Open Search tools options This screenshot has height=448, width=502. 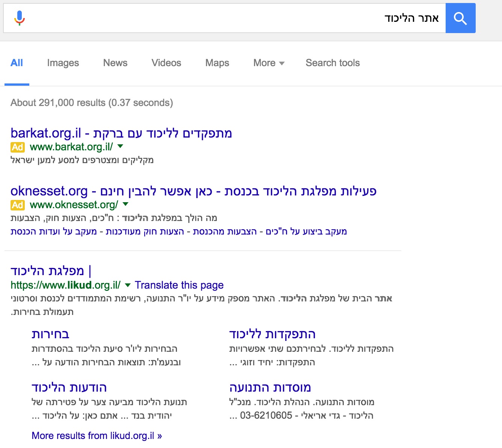(333, 63)
